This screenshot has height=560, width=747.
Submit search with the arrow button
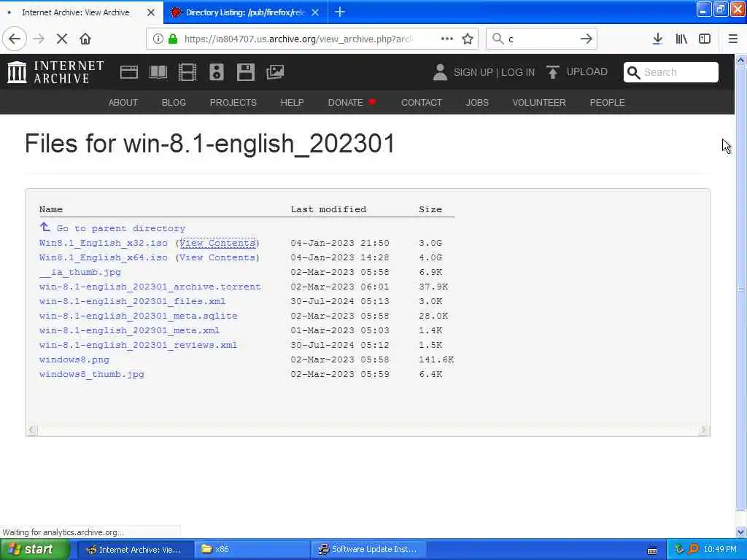coord(586,39)
